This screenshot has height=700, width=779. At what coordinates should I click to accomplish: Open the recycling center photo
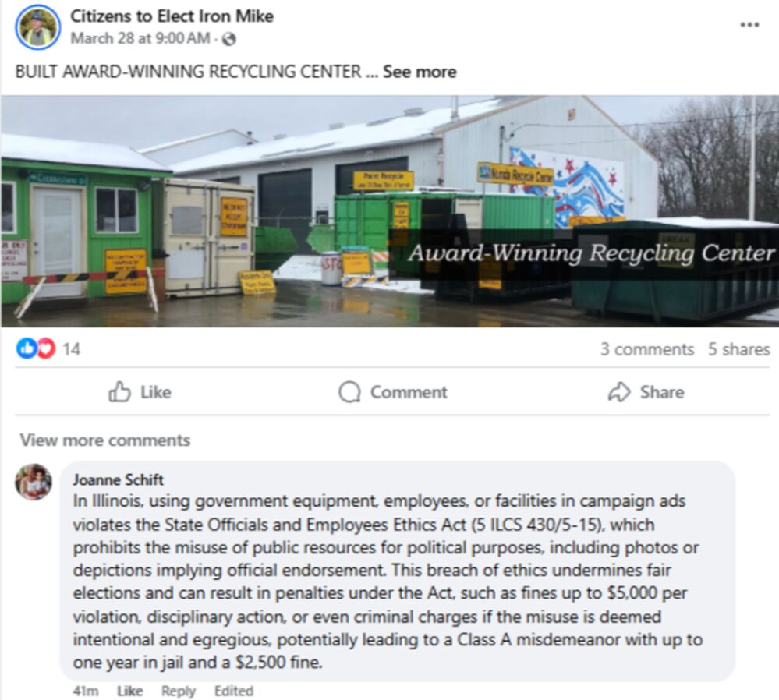click(x=390, y=211)
